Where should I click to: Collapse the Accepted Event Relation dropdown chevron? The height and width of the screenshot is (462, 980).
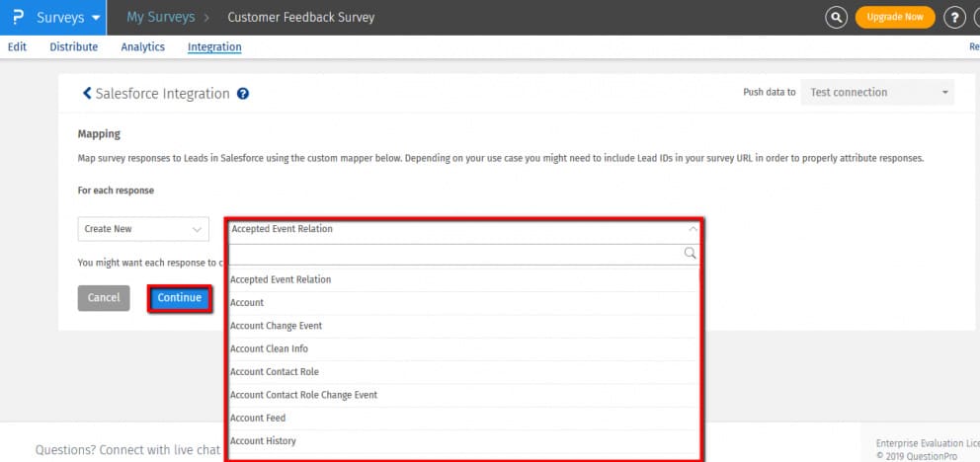[692, 229]
